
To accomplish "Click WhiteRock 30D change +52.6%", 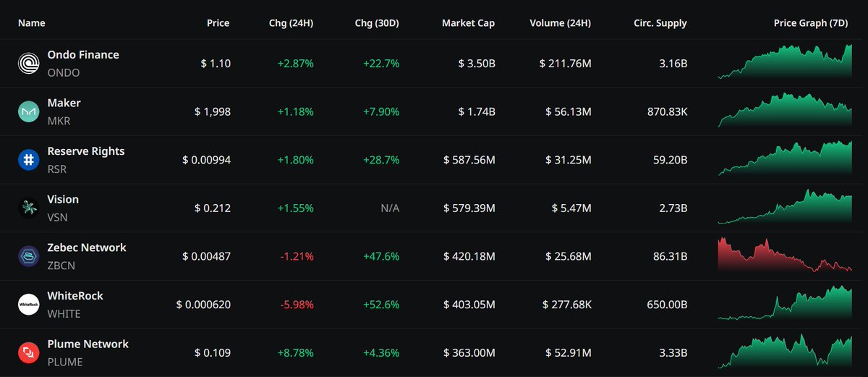I will (381, 305).
